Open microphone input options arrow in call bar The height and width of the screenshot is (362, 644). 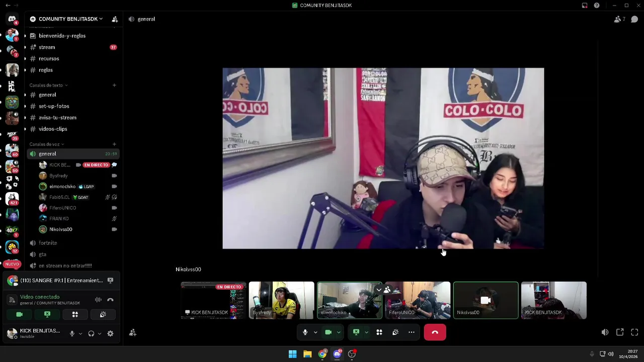(315, 332)
